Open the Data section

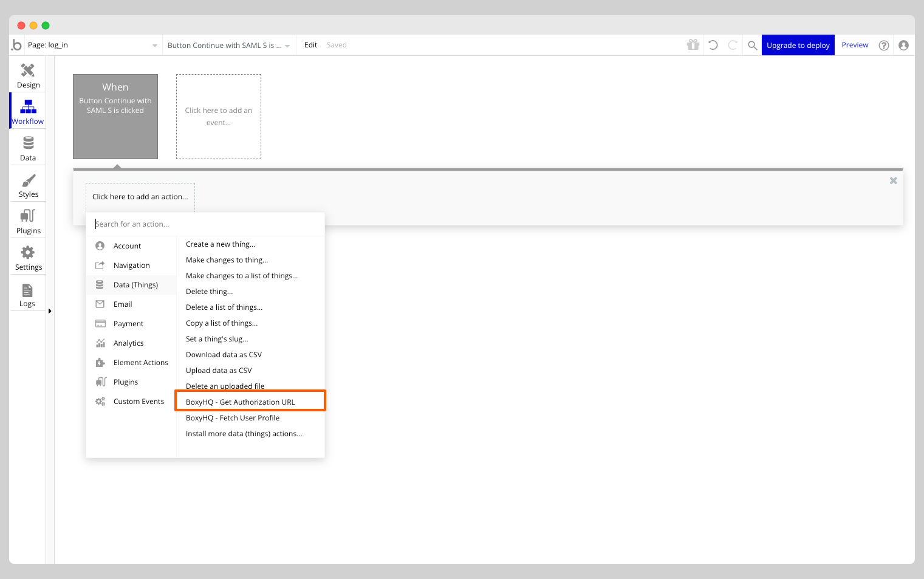[27, 146]
